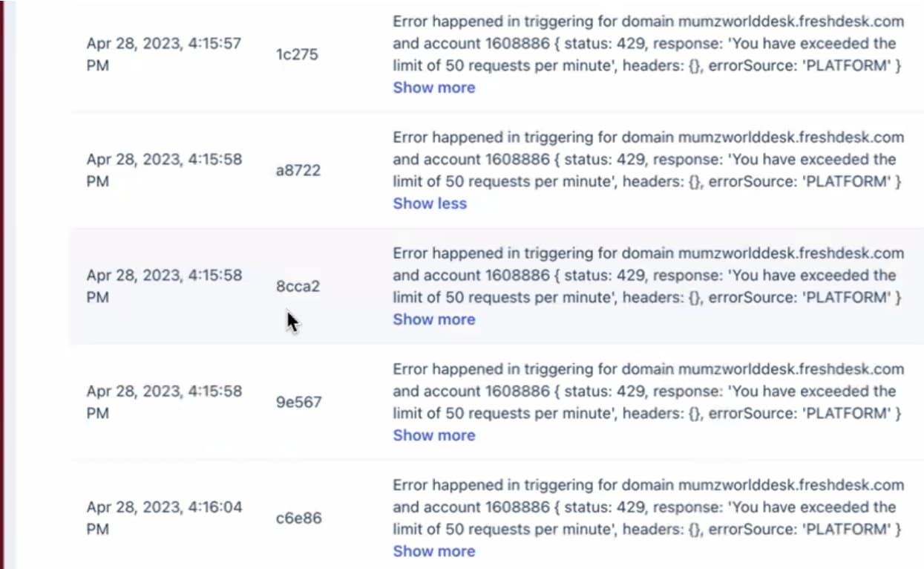Collapse the a8722 log with Show less
Image resolution: width=924 pixels, height=569 pixels.
click(430, 204)
